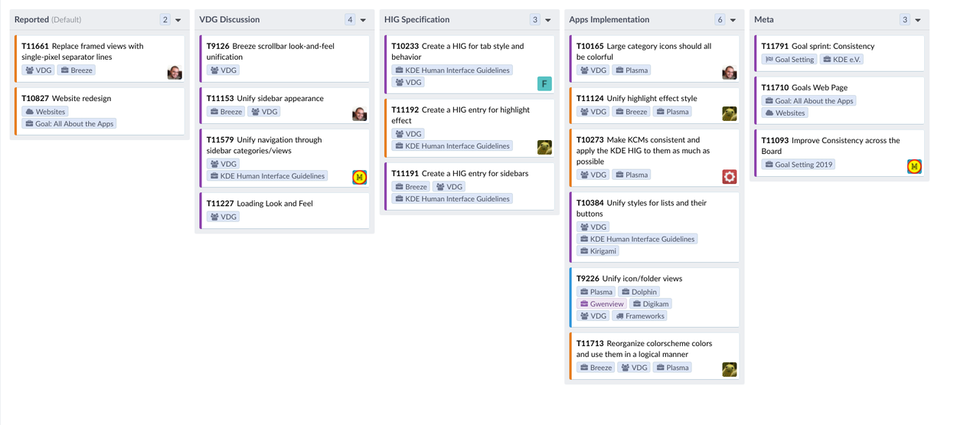Open Apps Implementation column dropdown menu
The image size is (980, 425).
click(733, 20)
